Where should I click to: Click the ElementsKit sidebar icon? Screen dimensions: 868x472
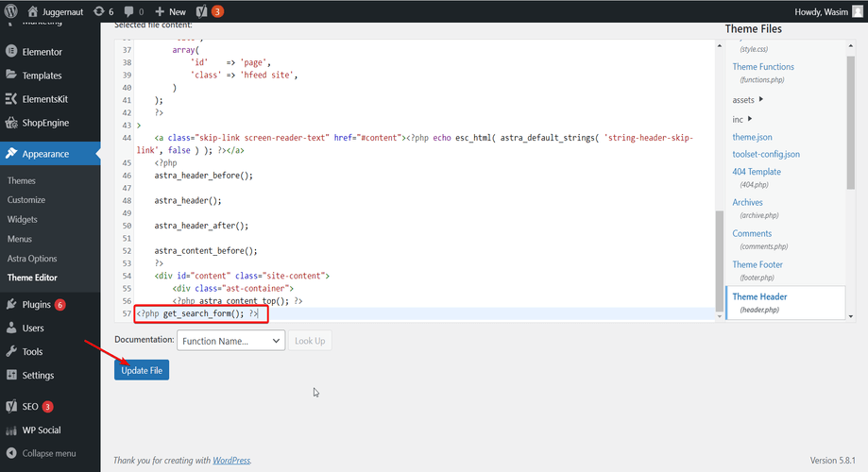pos(11,98)
